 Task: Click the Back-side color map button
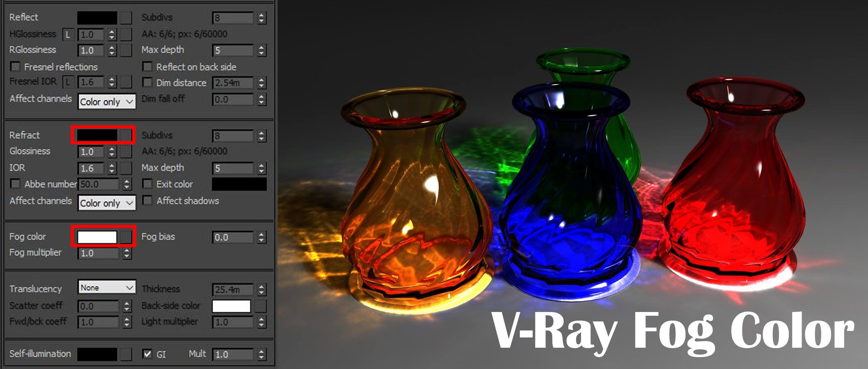click(x=261, y=306)
